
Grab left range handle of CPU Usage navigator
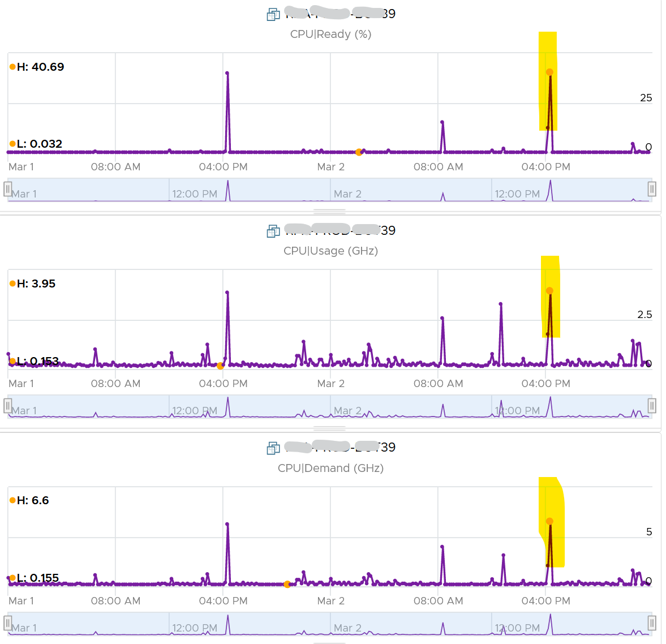pyautogui.click(x=8, y=406)
